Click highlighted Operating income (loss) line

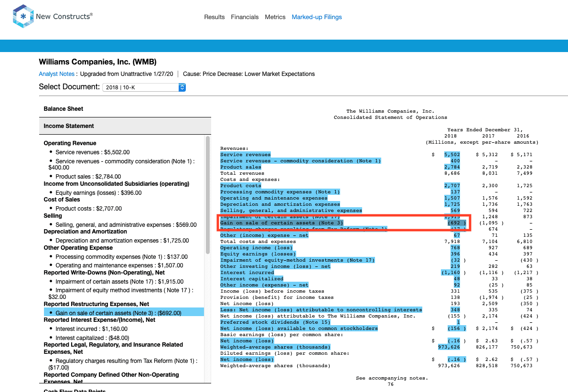tap(257, 248)
